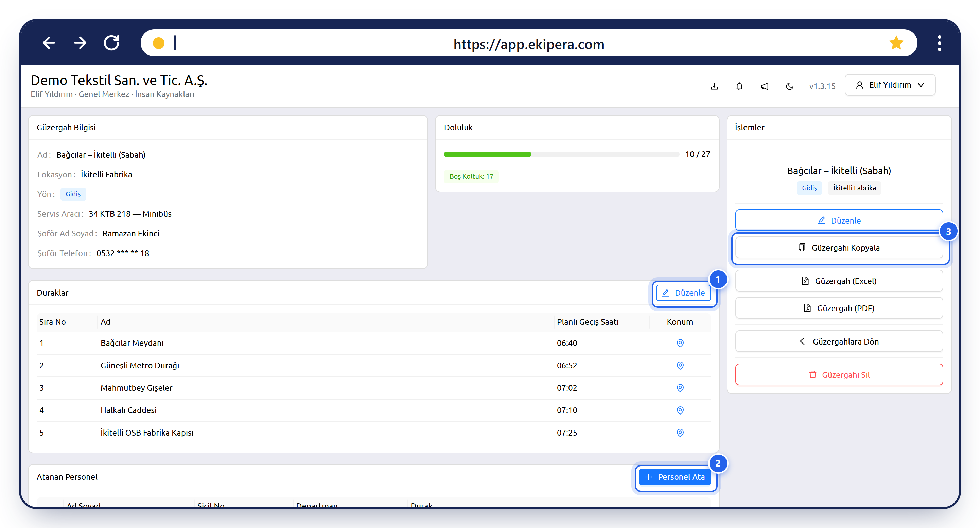This screenshot has width=980, height=528.
Task: Show location pin for Halkalı Caddesi
Action: 680,410
